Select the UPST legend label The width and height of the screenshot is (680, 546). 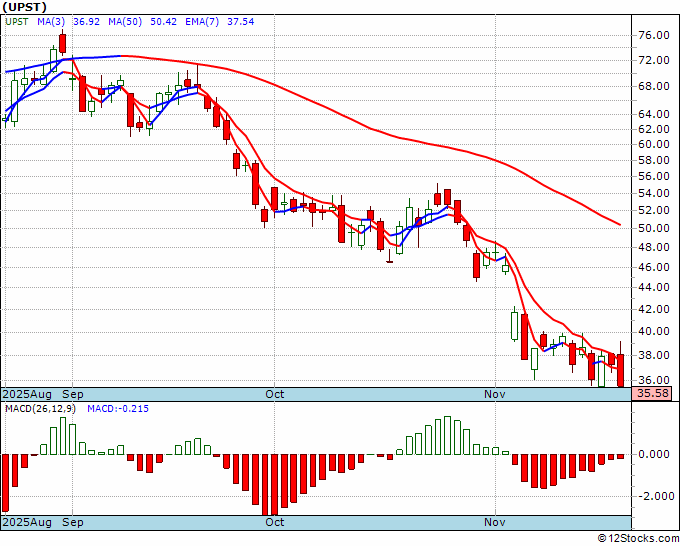[17, 22]
